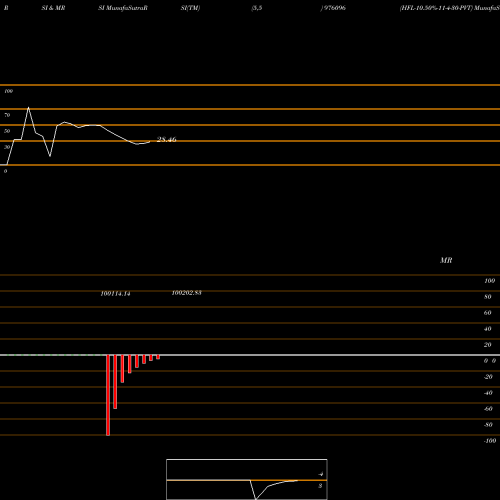Click the 'MR' panel title

pyautogui.click(x=446, y=260)
